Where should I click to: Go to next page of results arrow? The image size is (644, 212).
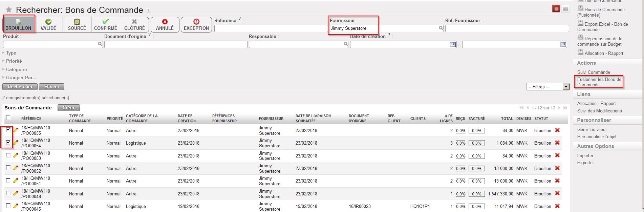pos(559,108)
